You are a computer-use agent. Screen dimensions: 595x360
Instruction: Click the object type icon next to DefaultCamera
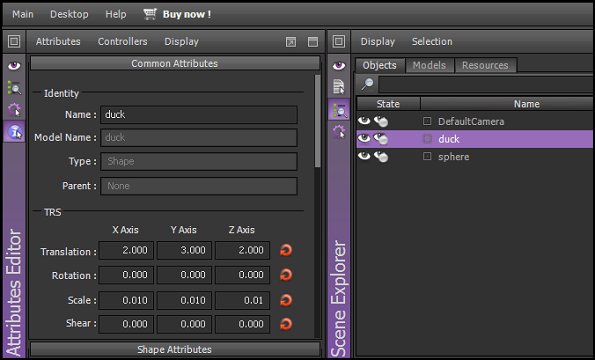click(427, 121)
